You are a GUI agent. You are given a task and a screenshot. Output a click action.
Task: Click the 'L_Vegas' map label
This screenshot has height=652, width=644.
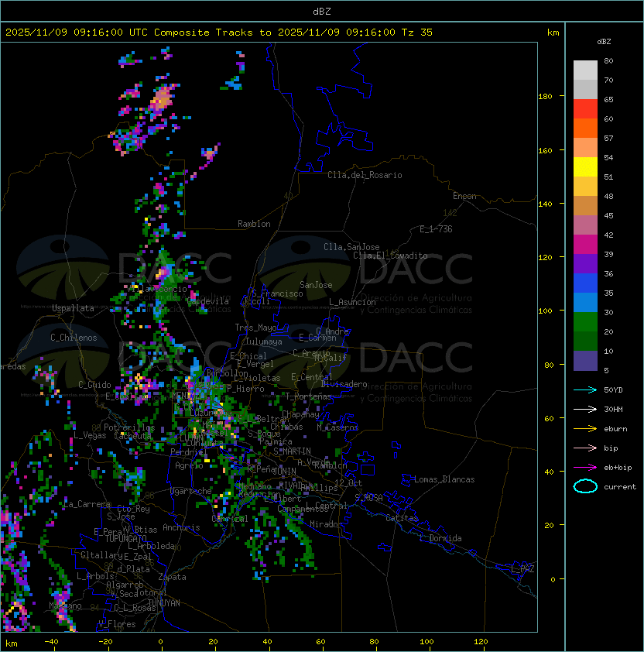[x=90, y=435]
